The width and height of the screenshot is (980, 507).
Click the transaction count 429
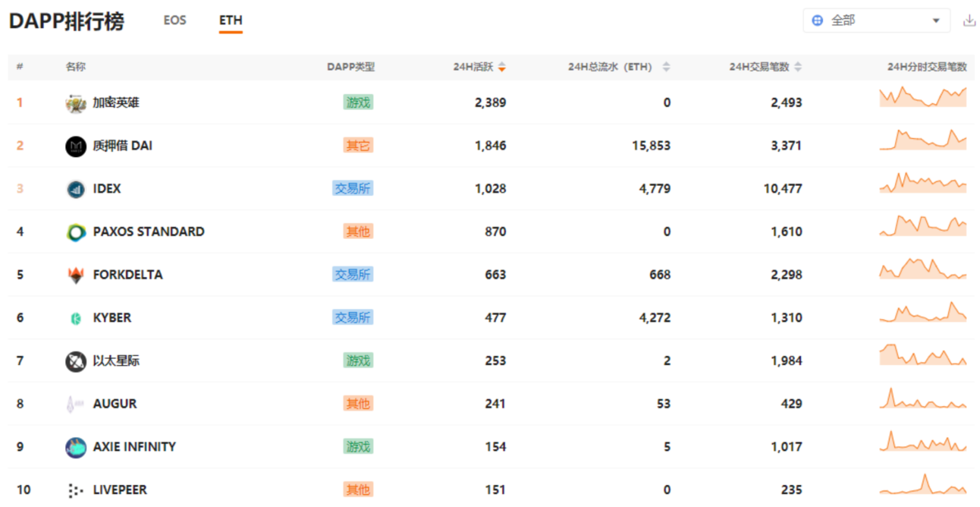point(791,404)
